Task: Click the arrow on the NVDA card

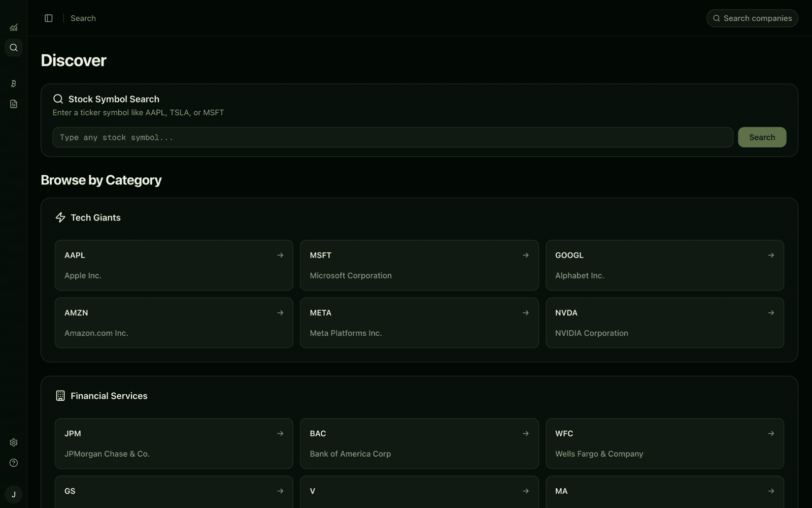Action: point(771,312)
